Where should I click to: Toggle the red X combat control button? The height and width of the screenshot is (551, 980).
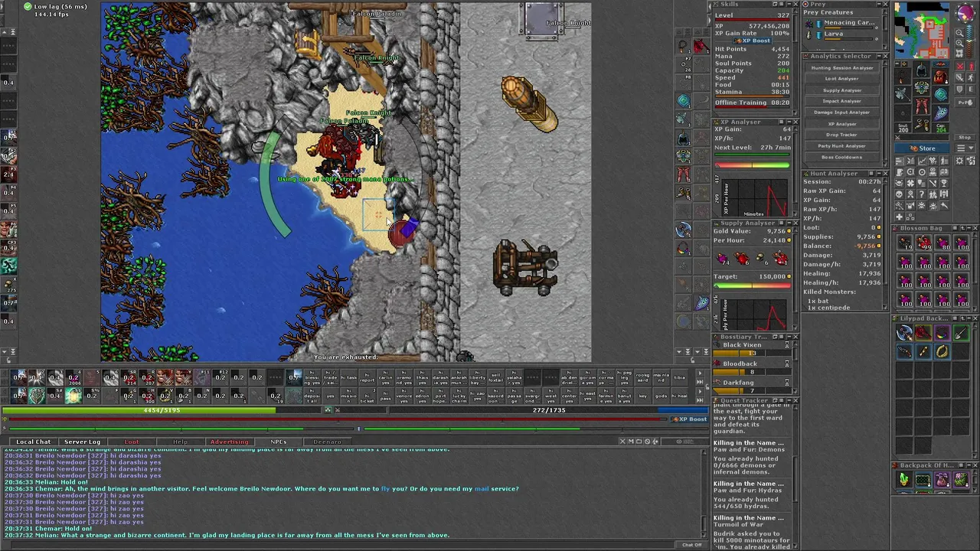(959, 66)
